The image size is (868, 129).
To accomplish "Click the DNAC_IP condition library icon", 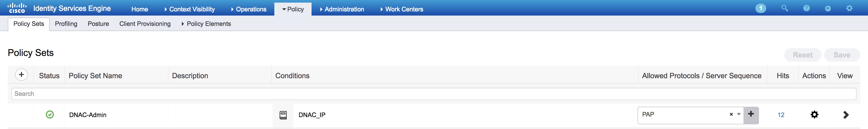I will click(283, 115).
